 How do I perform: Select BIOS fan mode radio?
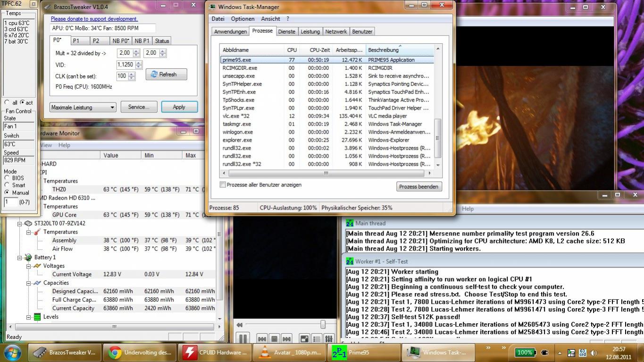coord(7,178)
